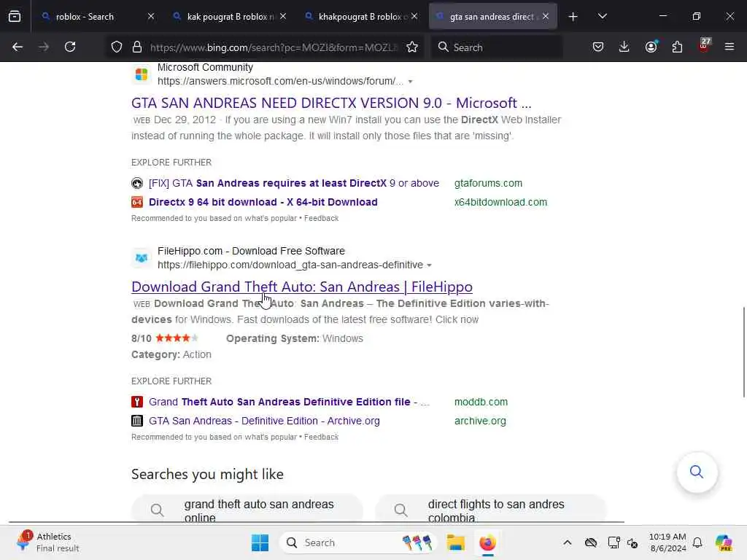Visit x64bitdownload.com domain link

click(x=500, y=203)
